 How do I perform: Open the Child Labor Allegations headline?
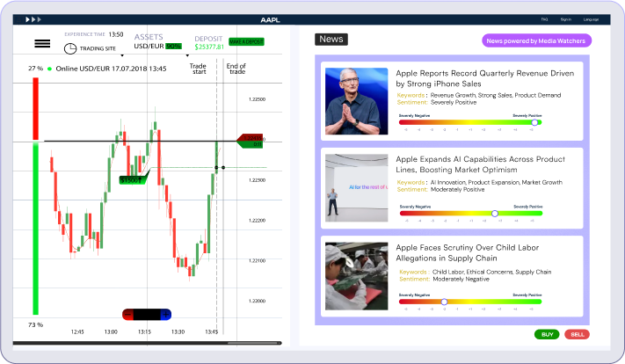(x=467, y=252)
